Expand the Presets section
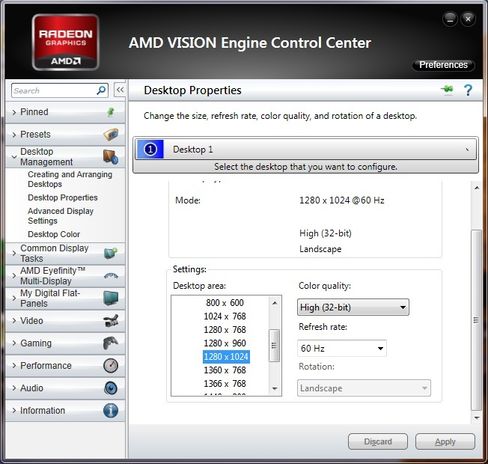Image resolution: width=488 pixels, height=464 pixels. (x=14, y=135)
